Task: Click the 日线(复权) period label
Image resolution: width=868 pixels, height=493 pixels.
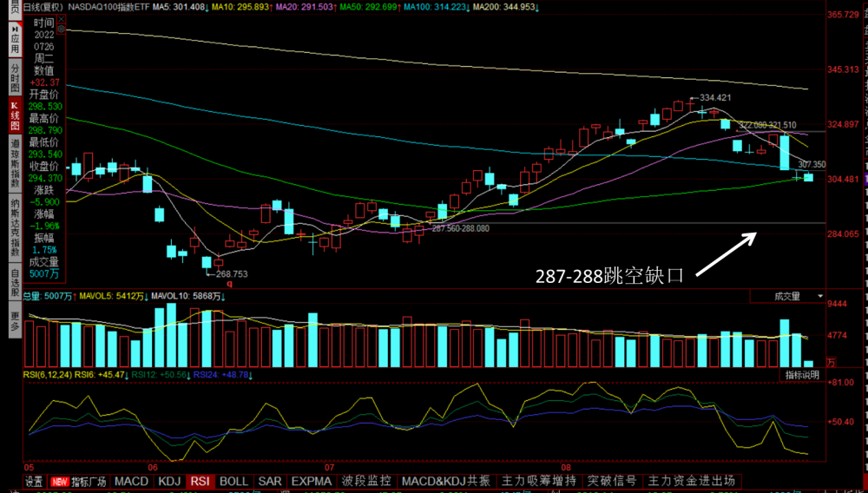Action: click(x=42, y=7)
